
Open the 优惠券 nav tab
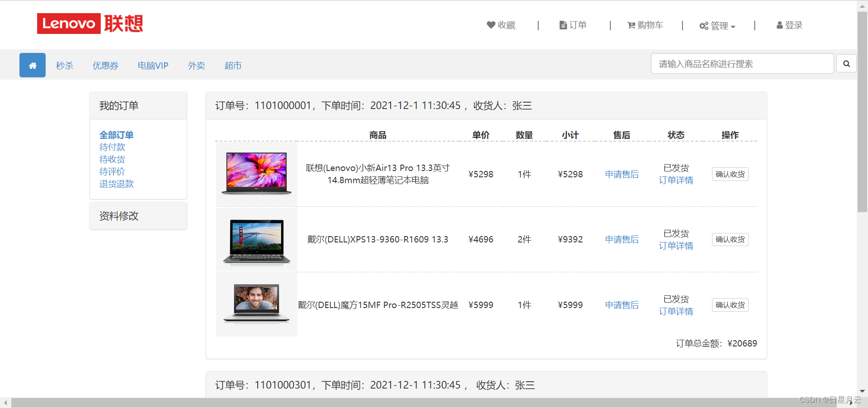(x=105, y=66)
